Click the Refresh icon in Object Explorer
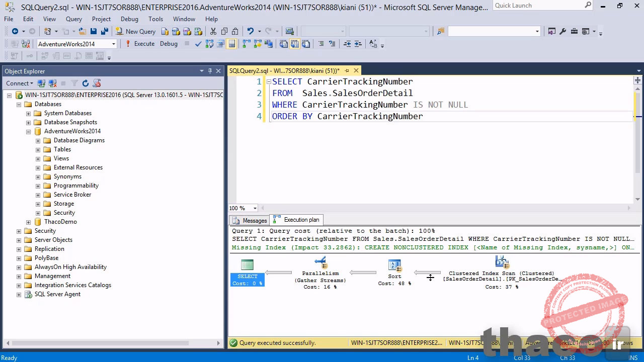Viewport: 644px width, 362px height. tap(86, 83)
